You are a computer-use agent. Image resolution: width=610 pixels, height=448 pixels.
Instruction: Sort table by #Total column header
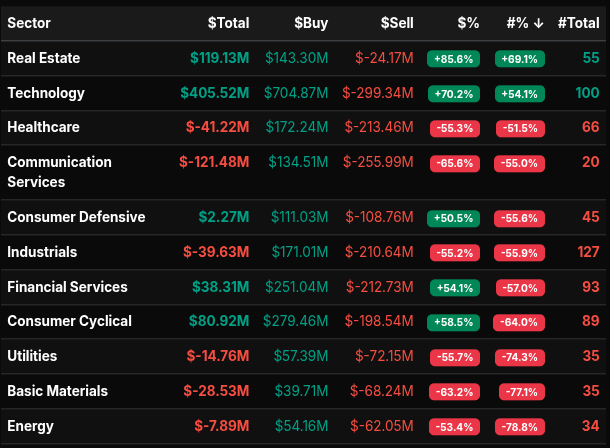pos(578,23)
